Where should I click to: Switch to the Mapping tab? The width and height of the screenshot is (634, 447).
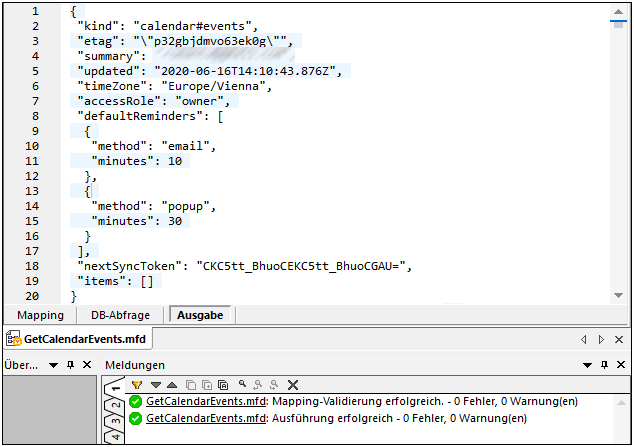40,315
